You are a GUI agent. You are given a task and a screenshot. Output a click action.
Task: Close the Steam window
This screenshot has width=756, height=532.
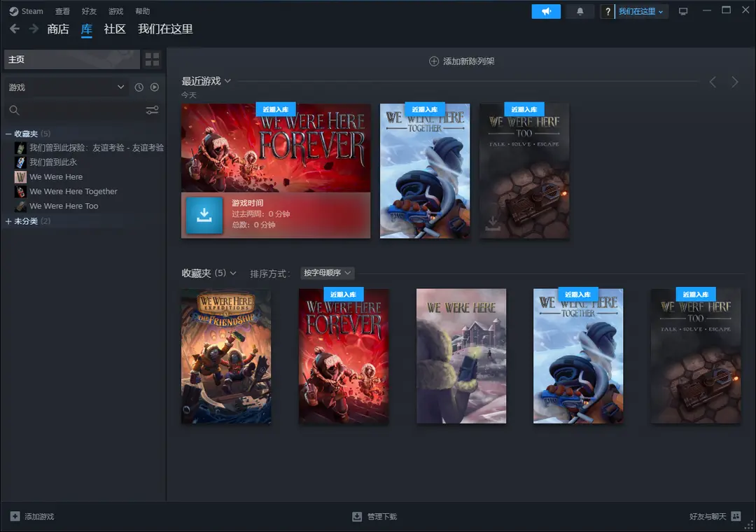coord(745,10)
